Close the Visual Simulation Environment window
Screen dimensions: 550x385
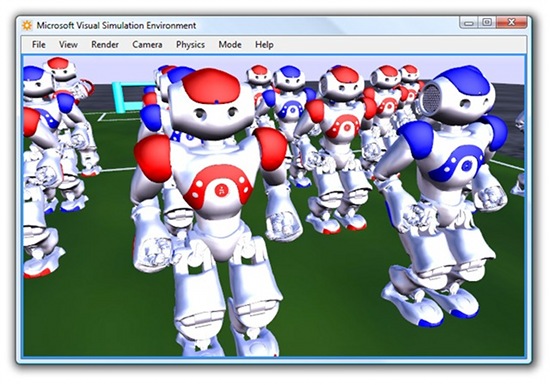tap(511, 23)
